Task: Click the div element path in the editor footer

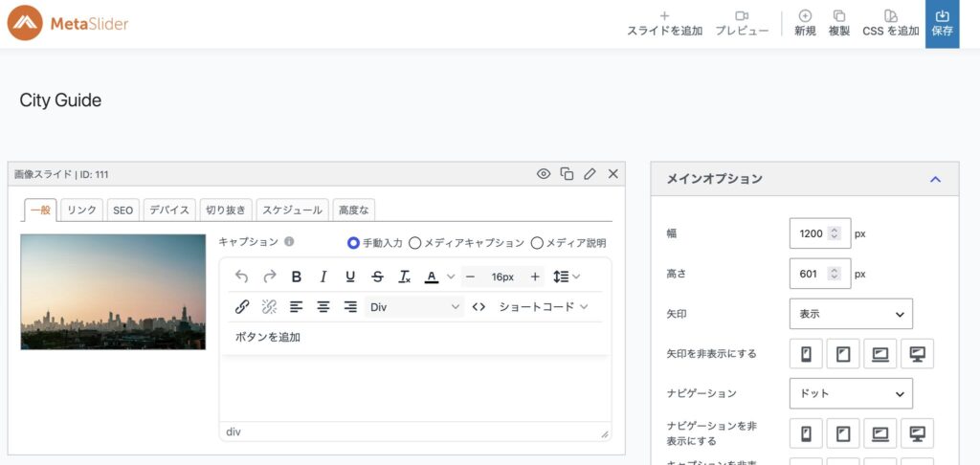Action: [234, 432]
